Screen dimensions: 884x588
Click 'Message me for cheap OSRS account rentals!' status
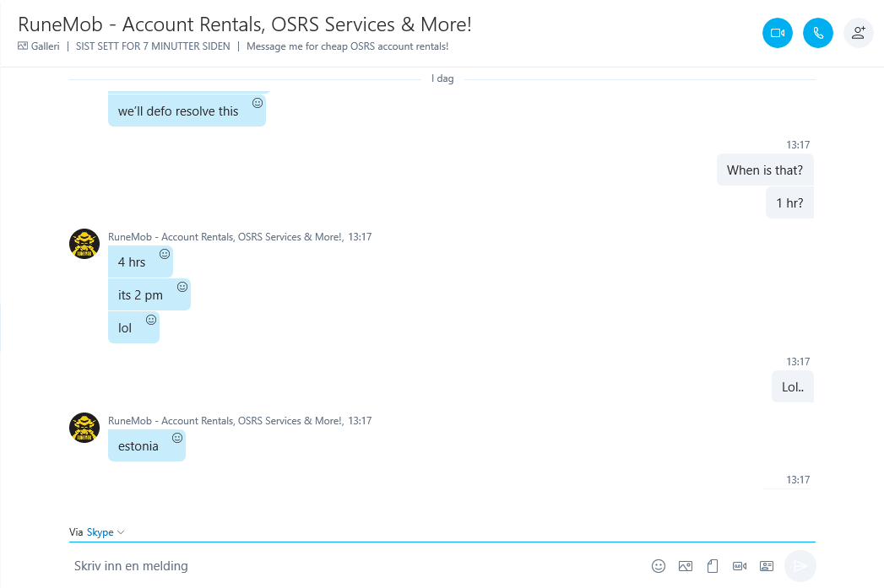347,46
